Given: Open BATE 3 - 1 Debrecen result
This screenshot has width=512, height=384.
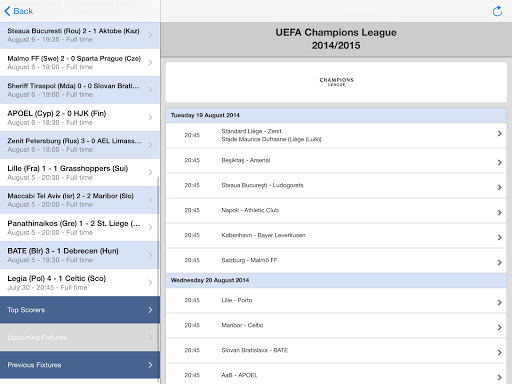Looking at the screenshot, I should pyautogui.click(x=80, y=255).
